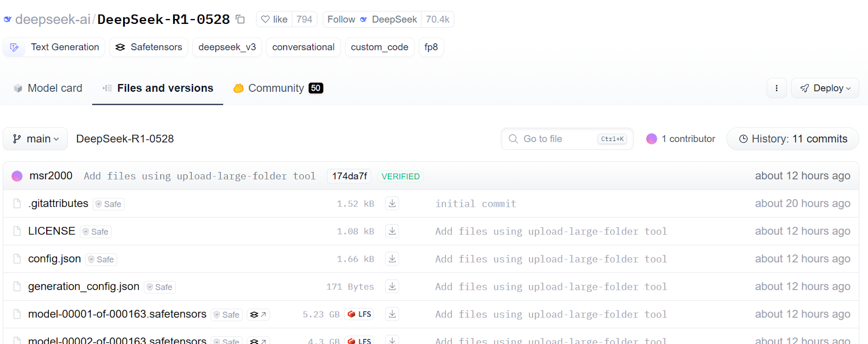The width and height of the screenshot is (868, 344).
Task: Download the config.json file
Action: click(x=392, y=259)
